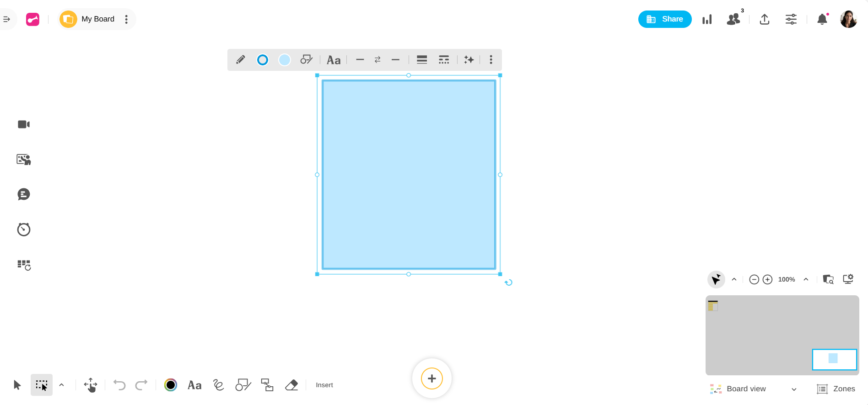The width and height of the screenshot is (868, 405).
Task: Select the Eraser tool
Action: point(291,385)
